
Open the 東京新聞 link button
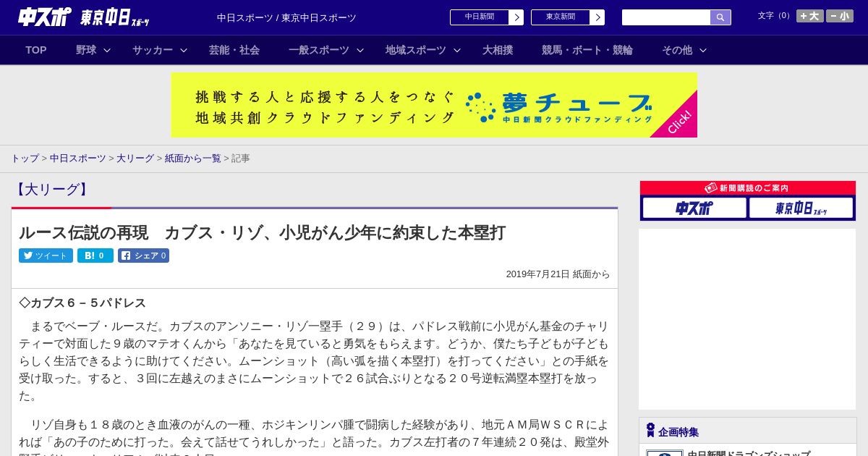[561, 17]
